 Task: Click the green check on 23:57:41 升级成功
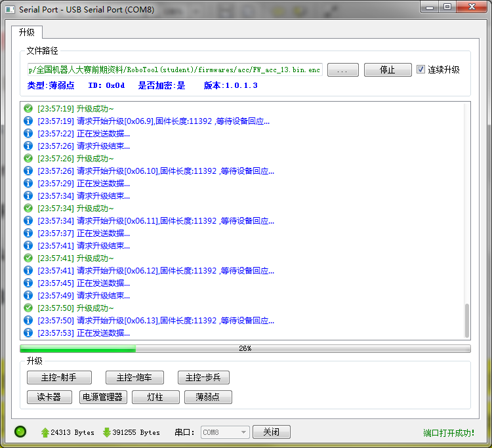point(28,258)
